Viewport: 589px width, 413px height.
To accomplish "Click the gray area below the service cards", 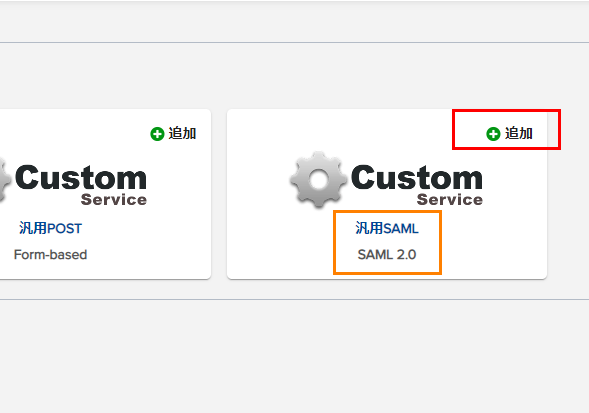I will [x=294, y=355].
